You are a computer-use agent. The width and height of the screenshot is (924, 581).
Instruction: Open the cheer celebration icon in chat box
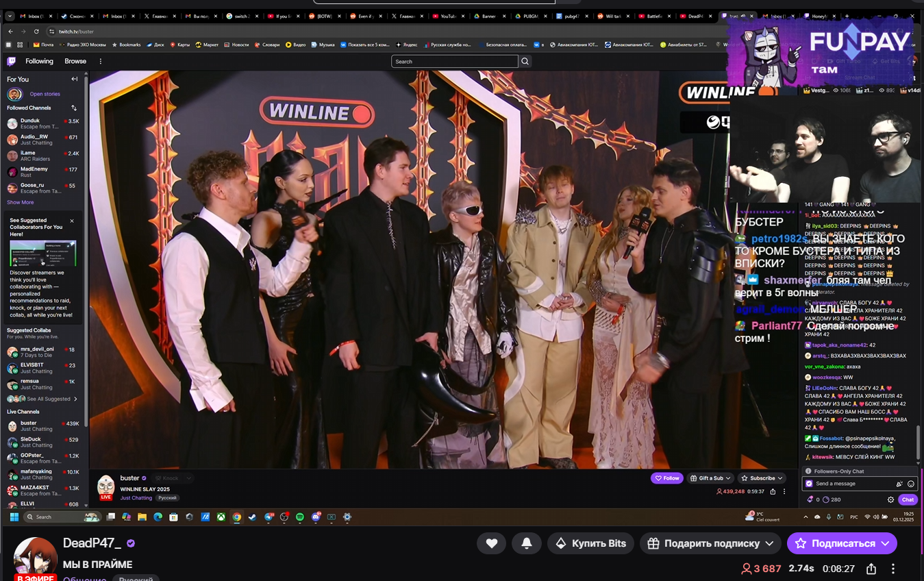[899, 484]
